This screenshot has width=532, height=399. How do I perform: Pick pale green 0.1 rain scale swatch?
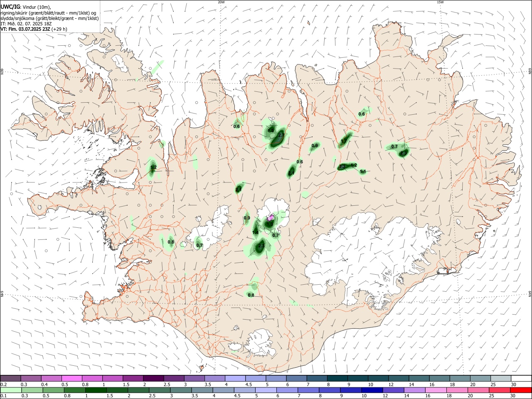click(x=10, y=390)
